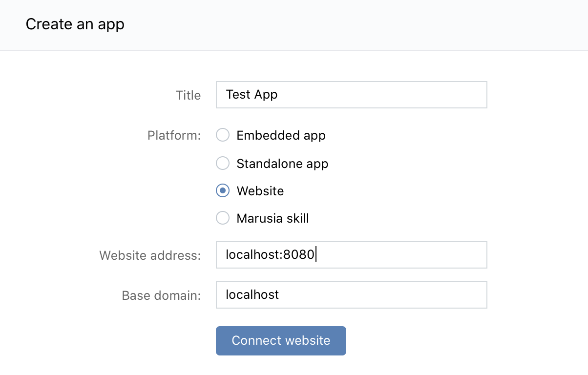Click the "Website address:" label
Screen dimensions: 588x375
point(150,255)
